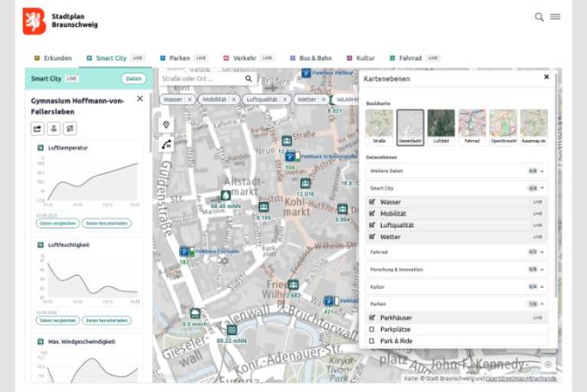
Task: Click the Kartenebenen panel vertical scrollbar
Action: (556, 185)
